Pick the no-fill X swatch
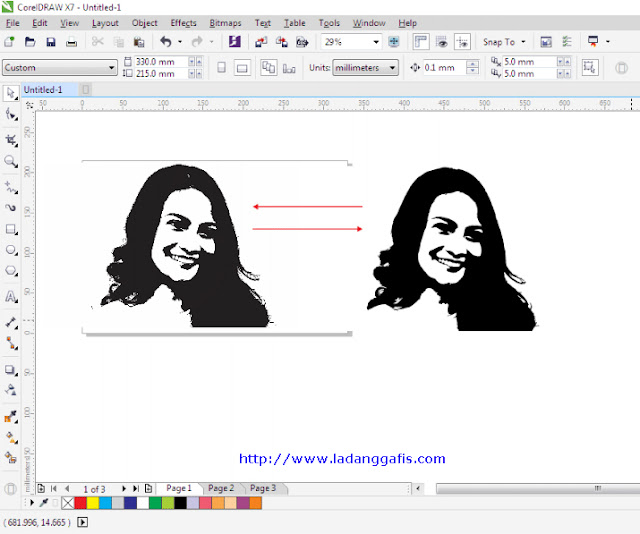This screenshot has width=640, height=534. (x=68, y=503)
